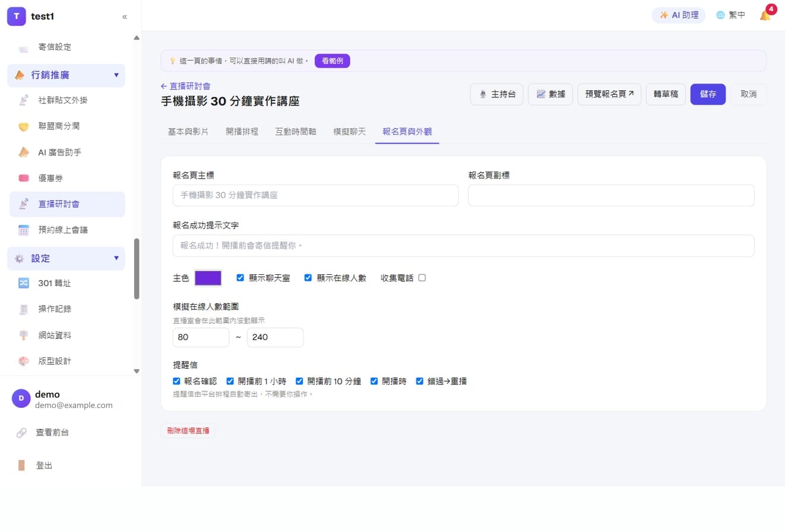Collapse sidebar with double-chevron icon
This screenshot has width=785, height=532.
(125, 17)
